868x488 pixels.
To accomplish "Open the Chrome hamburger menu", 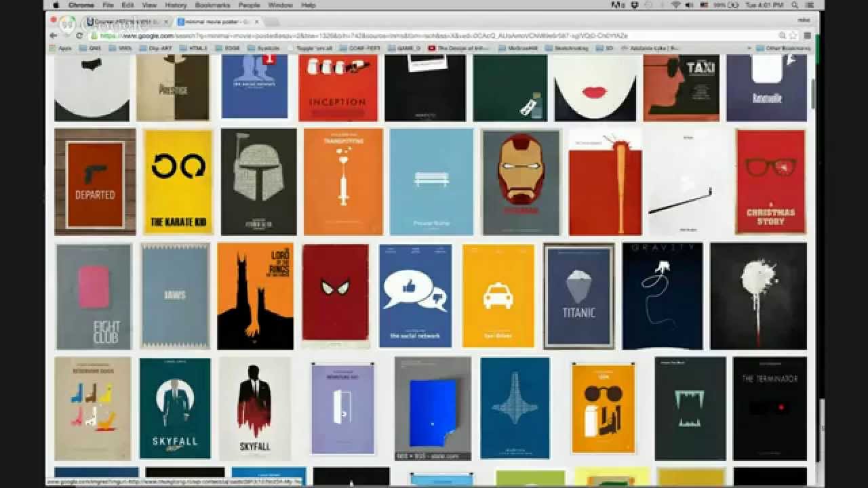I will coord(806,35).
